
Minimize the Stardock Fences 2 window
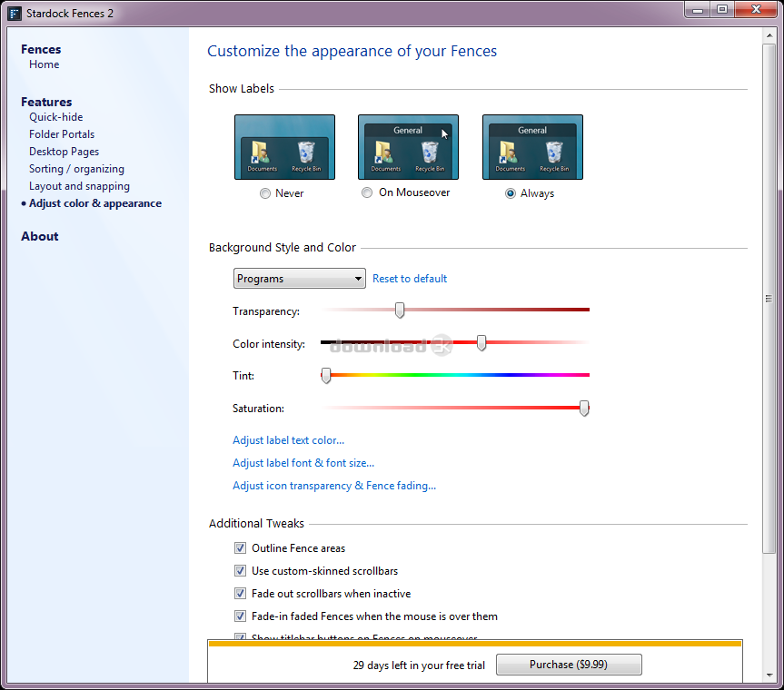(698, 10)
